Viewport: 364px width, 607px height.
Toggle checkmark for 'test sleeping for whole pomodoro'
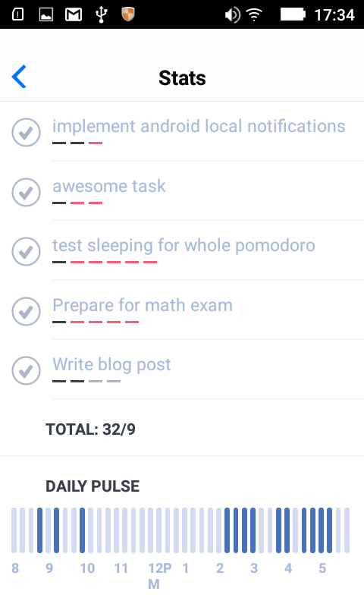(26, 252)
